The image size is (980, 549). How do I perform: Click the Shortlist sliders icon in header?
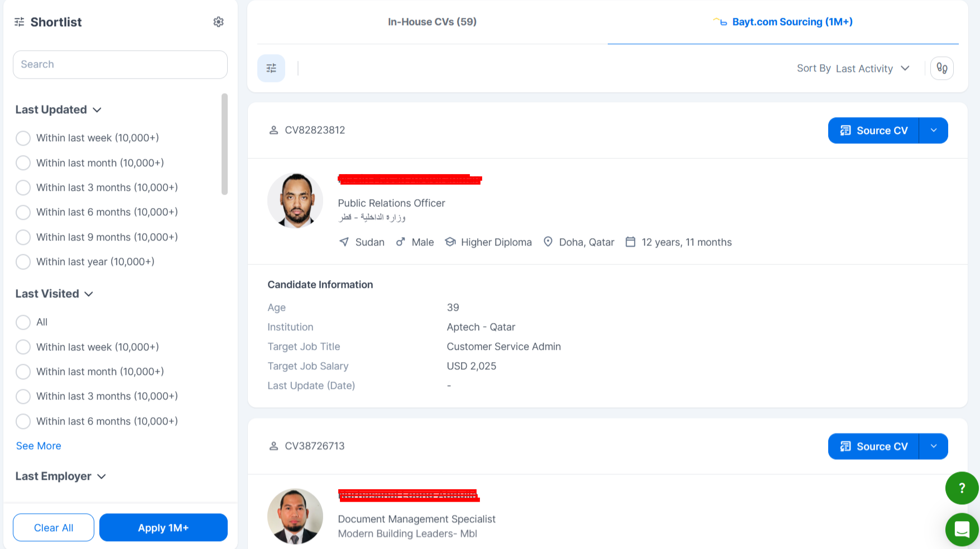[x=20, y=22]
